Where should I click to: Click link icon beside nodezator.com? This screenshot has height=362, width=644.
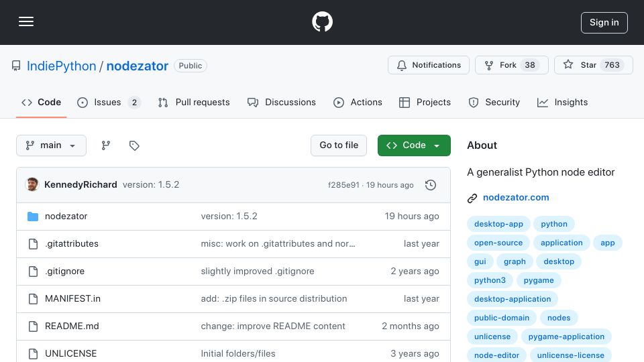pyautogui.click(x=472, y=198)
